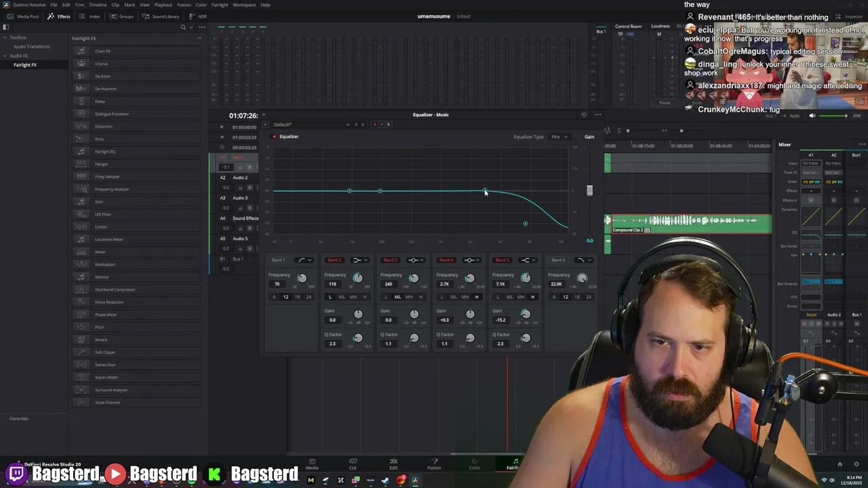The image size is (868, 488).
Task: Toggle the Effects panel button
Action: [x=59, y=16]
